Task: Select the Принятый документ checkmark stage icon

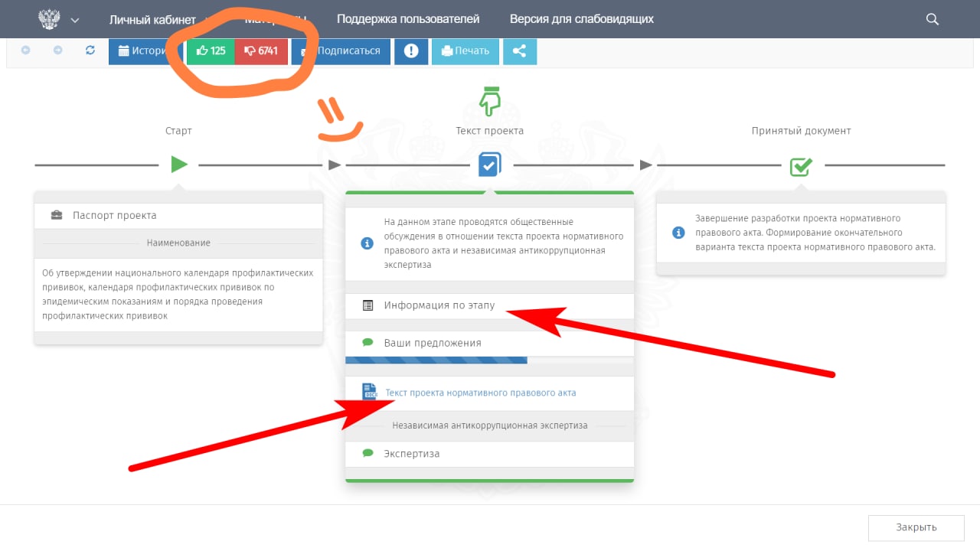Action: [x=801, y=165]
